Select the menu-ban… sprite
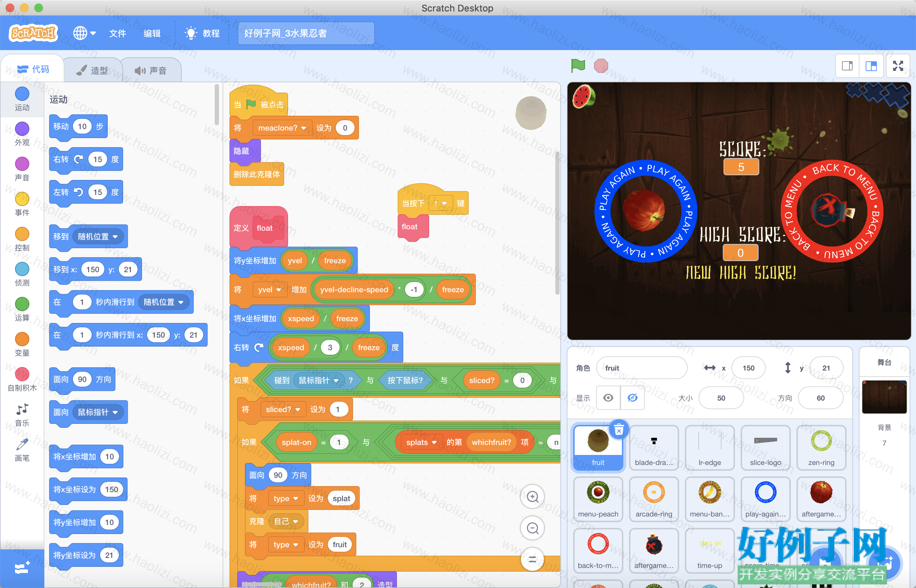Viewport: 916px width, 588px height. point(710,499)
